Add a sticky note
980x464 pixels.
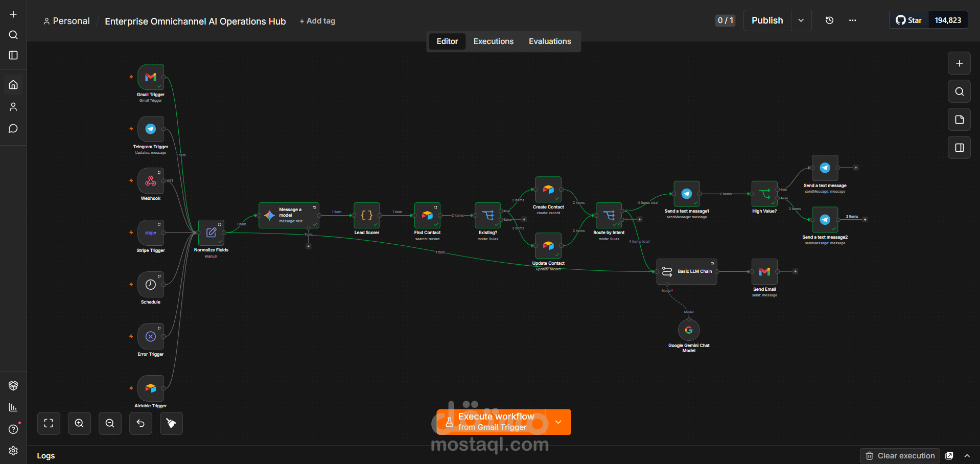[x=959, y=120]
